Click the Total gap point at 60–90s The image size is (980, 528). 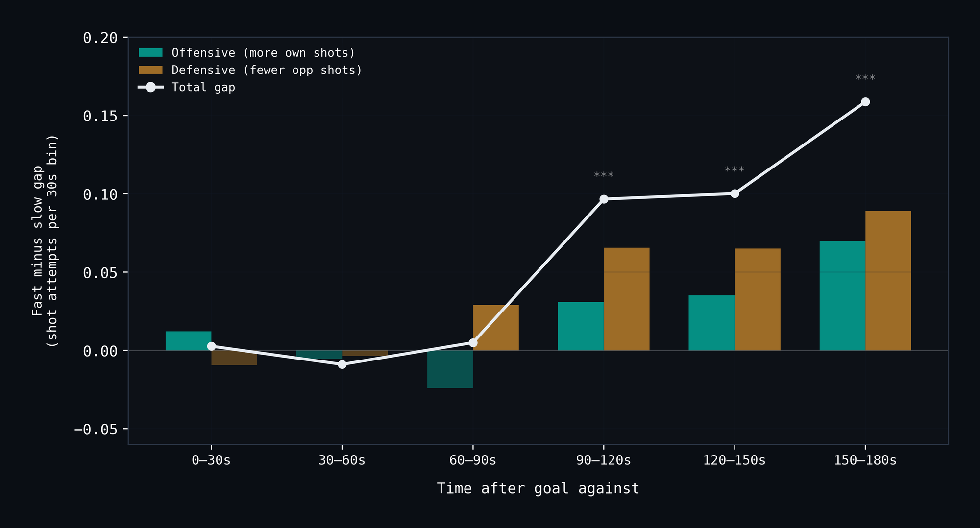pos(473,343)
